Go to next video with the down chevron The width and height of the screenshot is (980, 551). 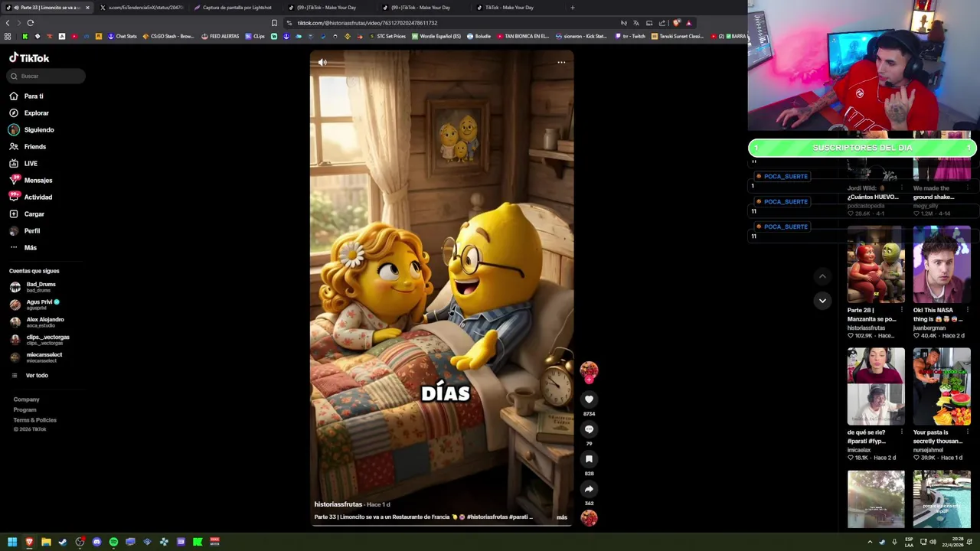(822, 301)
